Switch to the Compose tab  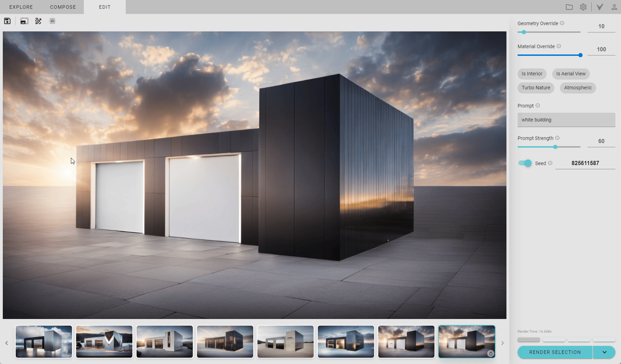[x=63, y=7]
